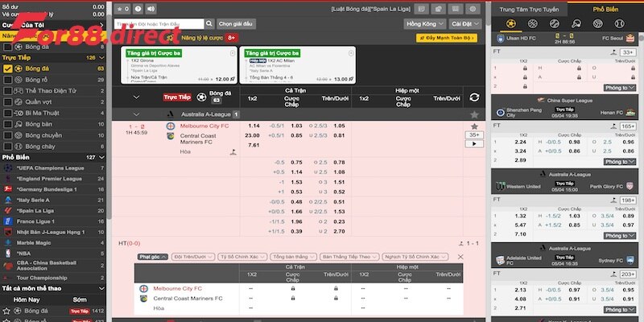Play live stream for Melbourne City match
Screen dimensions: 644x322
point(474,144)
